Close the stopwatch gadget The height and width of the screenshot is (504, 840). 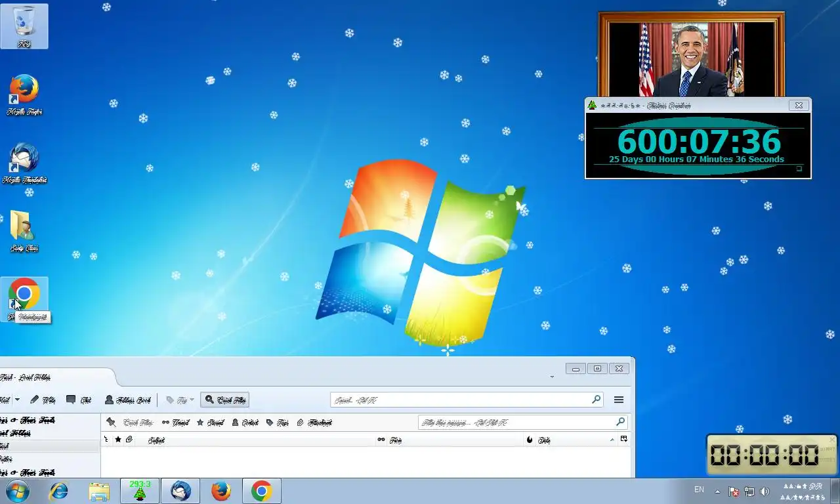coord(832,440)
